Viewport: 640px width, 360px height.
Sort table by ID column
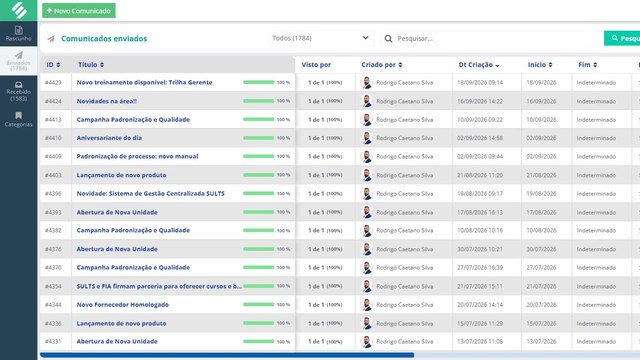pyautogui.click(x=53, y=64)
